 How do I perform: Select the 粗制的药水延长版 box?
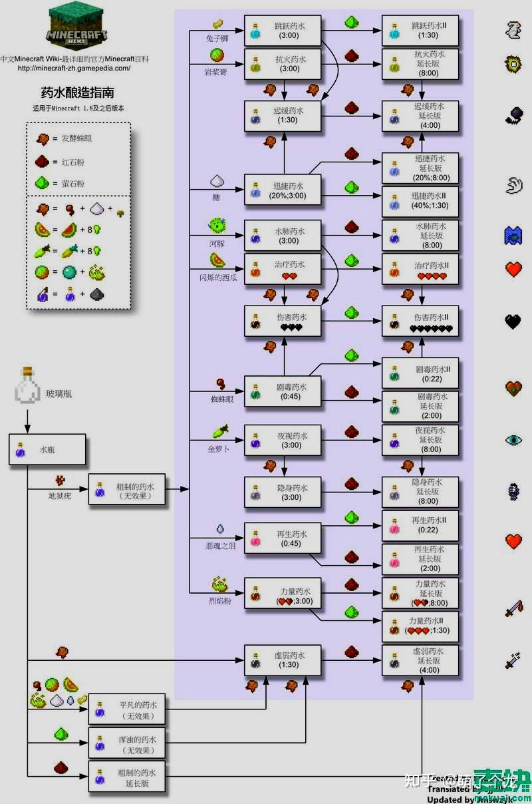pos(127,777)
